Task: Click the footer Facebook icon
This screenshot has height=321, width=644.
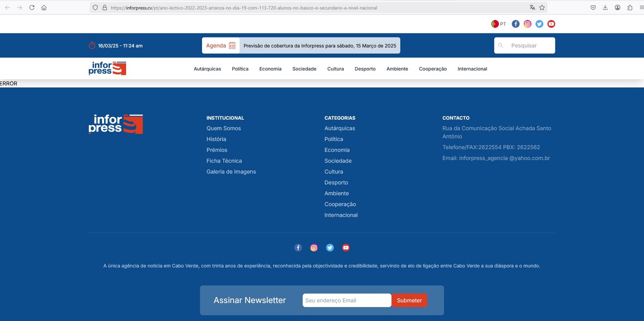Action: [298, 248]
